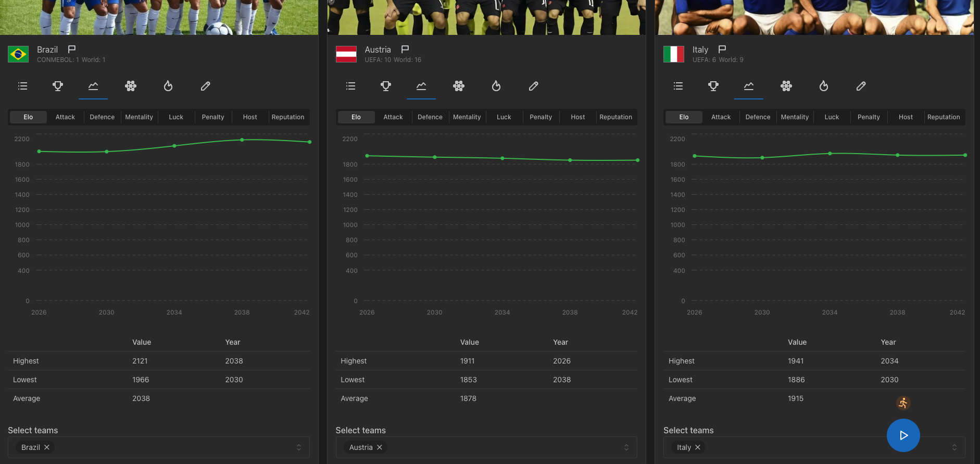This screenshot has width=980, height=464.
Task: Click the flag icon next to Italy
Action: coord(722,49)
